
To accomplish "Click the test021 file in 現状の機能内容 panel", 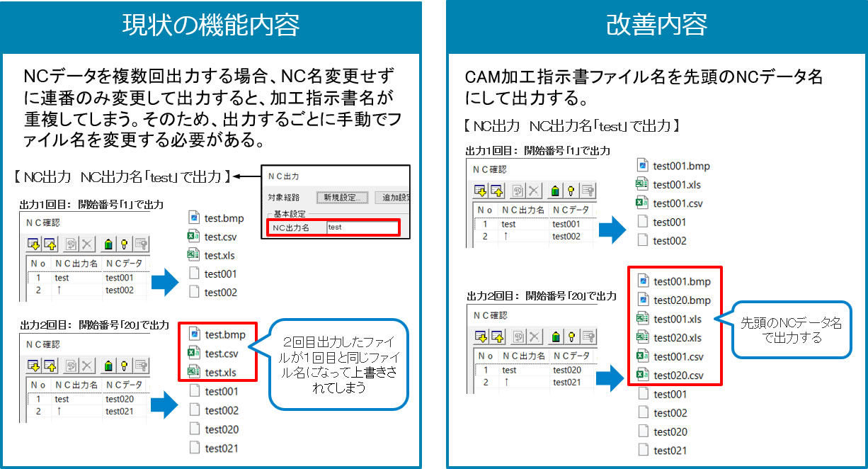I will tap(221, 448).
